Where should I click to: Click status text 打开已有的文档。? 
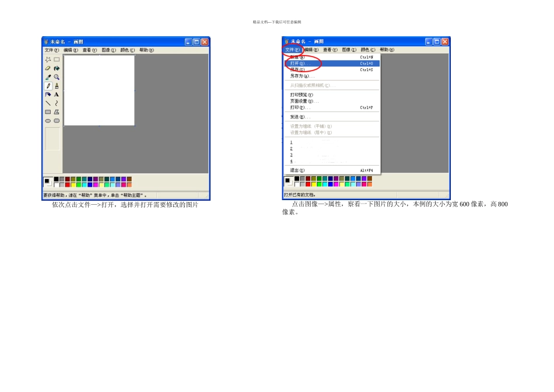pyautogui.click(x=300, y=195)
